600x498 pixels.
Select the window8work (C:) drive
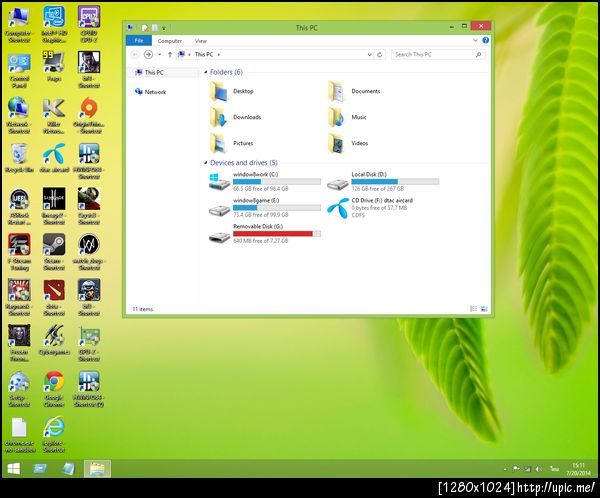point(265,181)
